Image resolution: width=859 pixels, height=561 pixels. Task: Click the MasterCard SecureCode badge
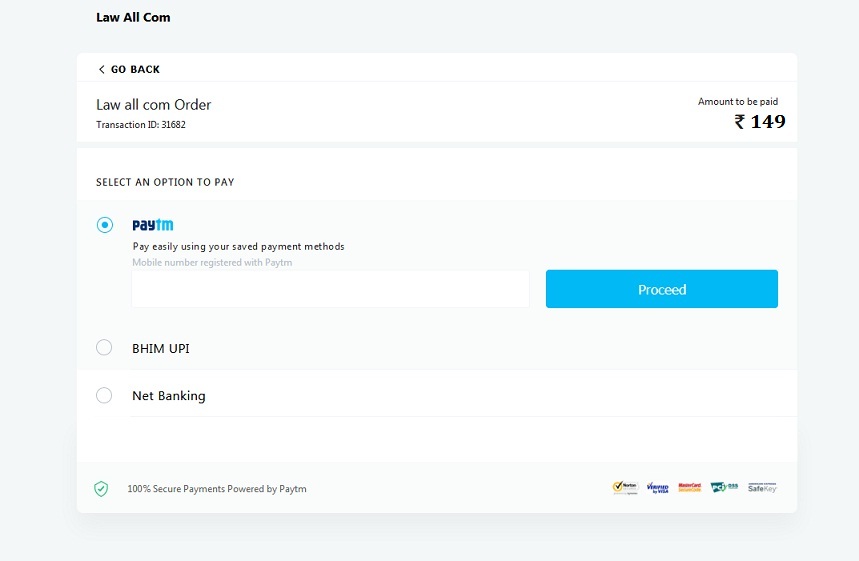(690, 488)
